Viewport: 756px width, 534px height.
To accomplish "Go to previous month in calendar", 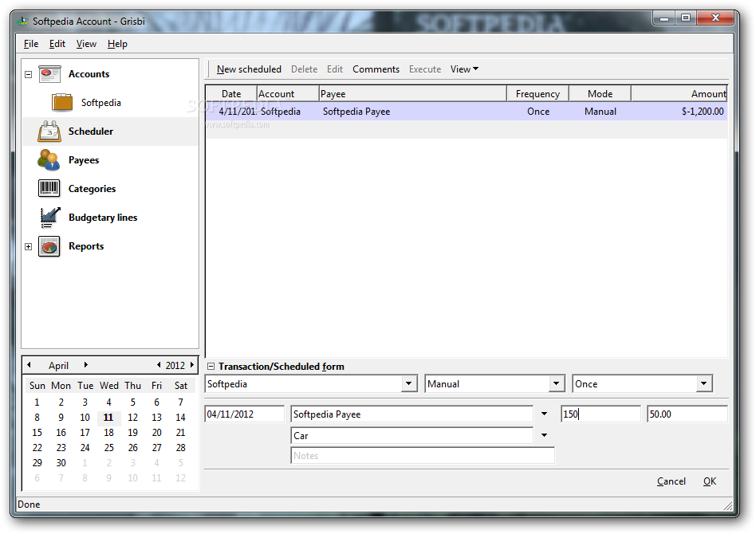I will 29,365.
